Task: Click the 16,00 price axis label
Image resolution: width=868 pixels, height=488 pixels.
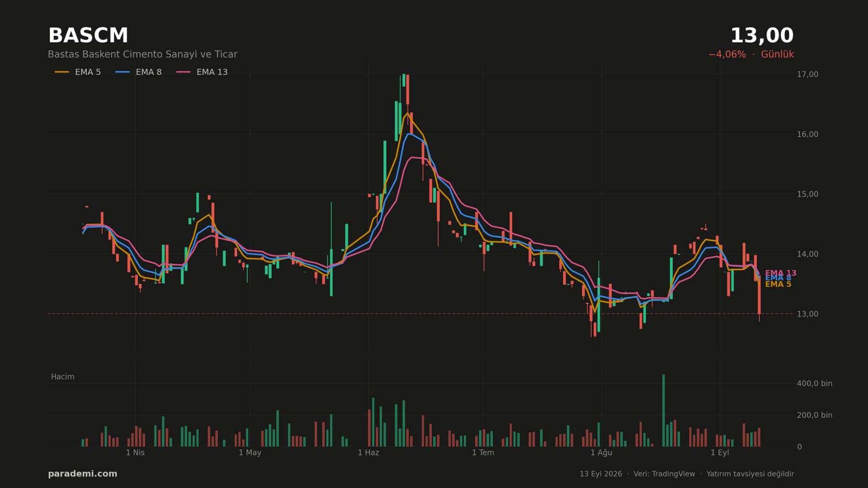Action: pyautogui.click(x=807, y=134)
